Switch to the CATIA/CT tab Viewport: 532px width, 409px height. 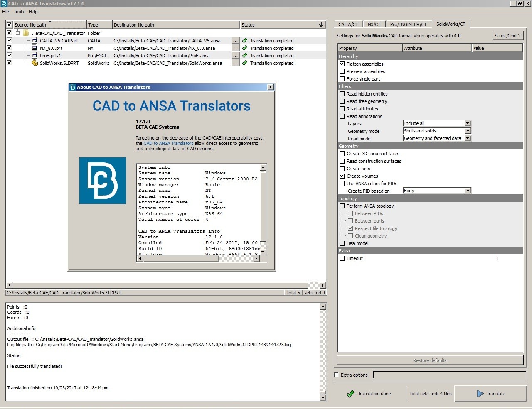coord(348,24)
